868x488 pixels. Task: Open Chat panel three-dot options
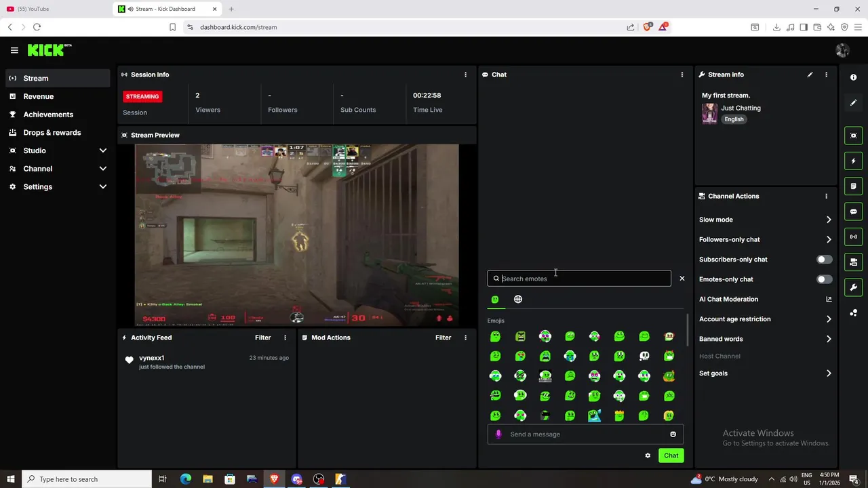pyautogui.click(x=682, y=75)
